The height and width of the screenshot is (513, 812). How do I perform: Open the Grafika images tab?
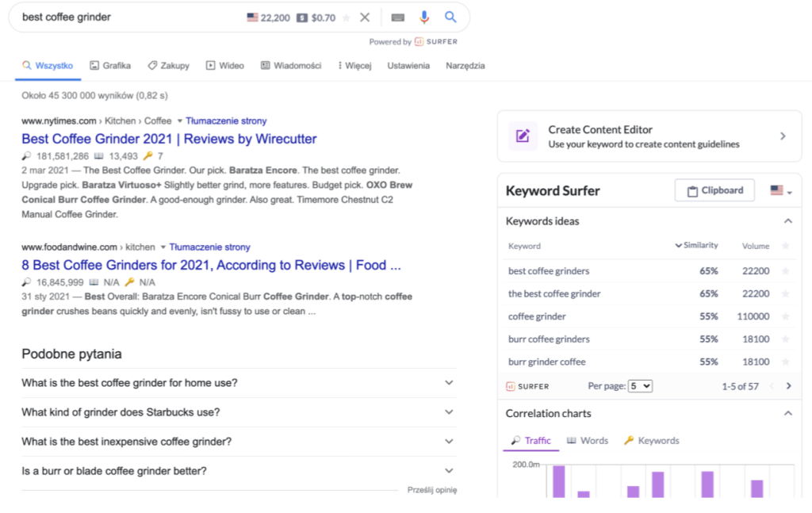coord(110,66)
